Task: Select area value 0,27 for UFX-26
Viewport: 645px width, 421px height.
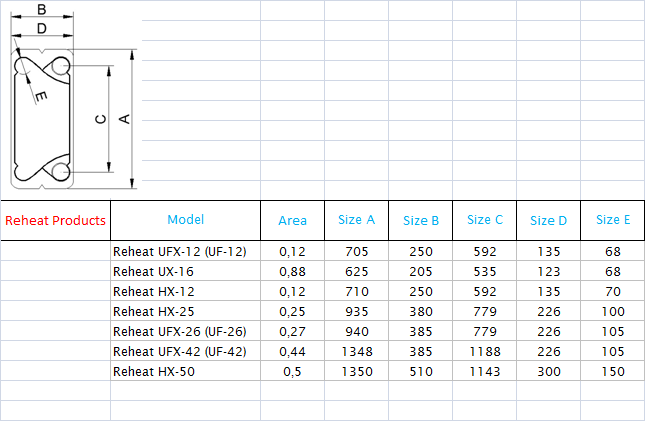Action: 292,331
